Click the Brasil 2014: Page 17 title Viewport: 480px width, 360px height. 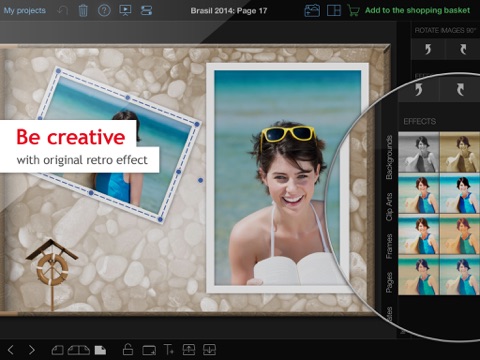[x=229, y=11]
